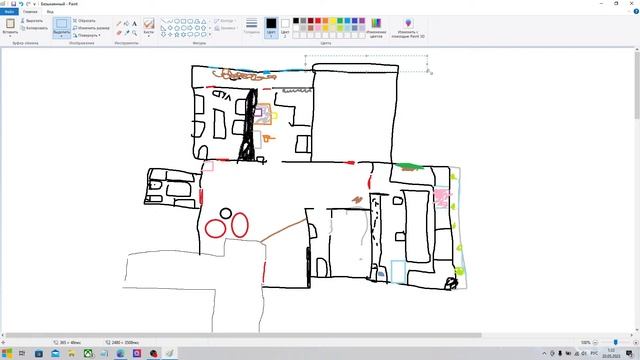Open the Rotate (Повернуть) dropdown
Viewport: 640px width, 360px height.
tap(87, 36)
